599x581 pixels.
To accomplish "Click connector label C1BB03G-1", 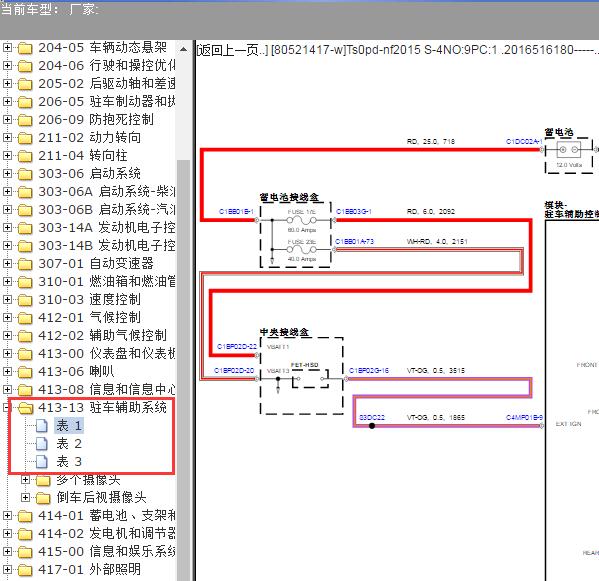I will point(354,212).
